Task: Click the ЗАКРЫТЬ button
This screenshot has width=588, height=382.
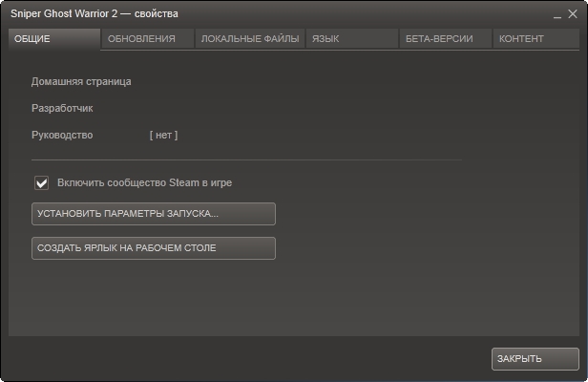Action: click(x=535, y=359)
